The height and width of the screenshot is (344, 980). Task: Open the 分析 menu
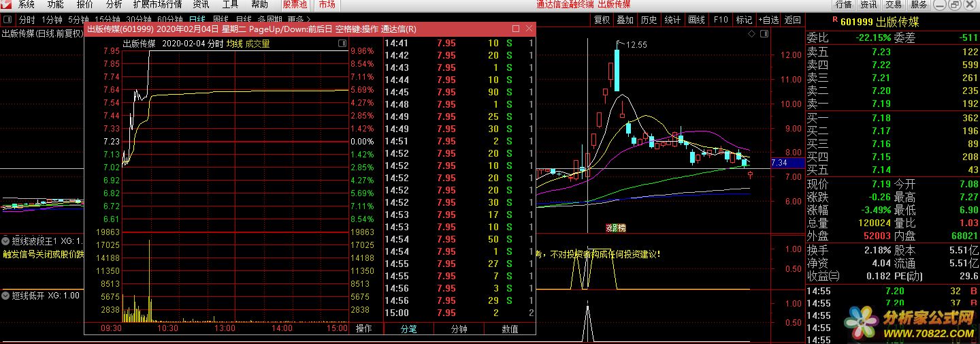click(x=114, y=4)
